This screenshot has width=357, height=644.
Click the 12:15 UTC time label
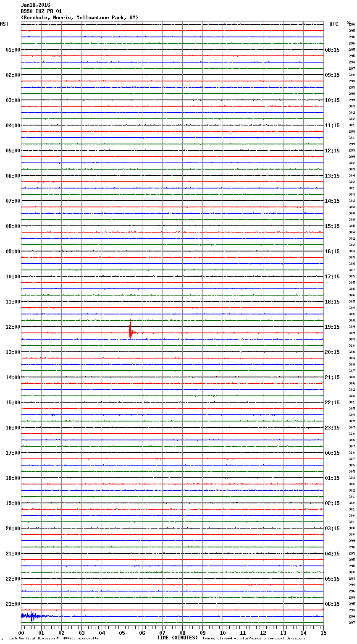coord(332,151)
